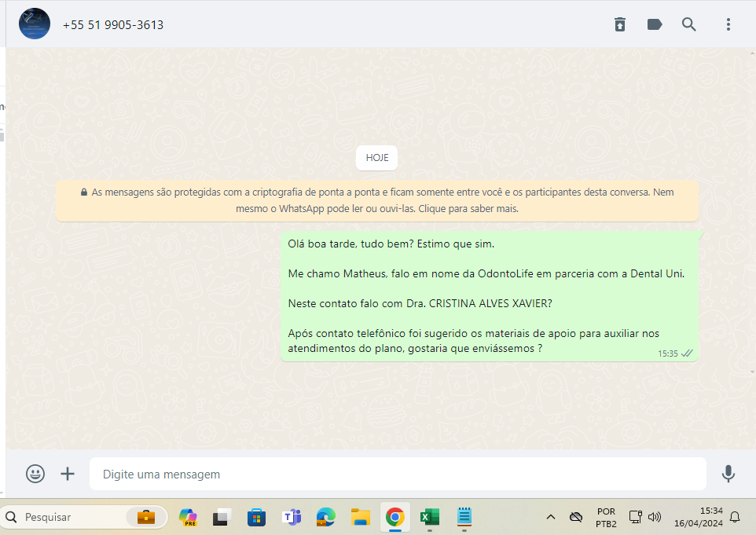Open File Explorer from the taskbar
The width and height of the screenshot is (756, 535).
pos(360,517)
